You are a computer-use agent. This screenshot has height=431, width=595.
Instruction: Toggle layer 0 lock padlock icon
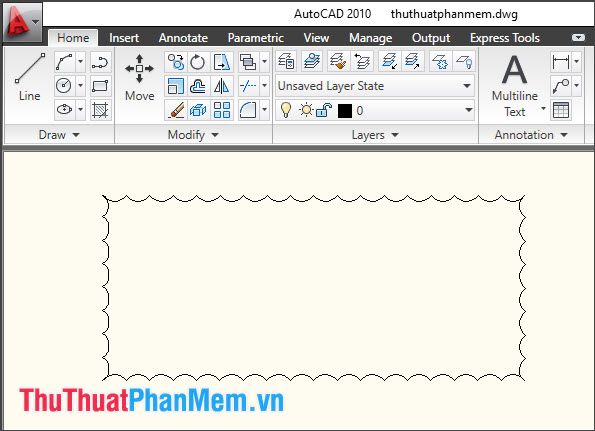[x=324, y=110]
